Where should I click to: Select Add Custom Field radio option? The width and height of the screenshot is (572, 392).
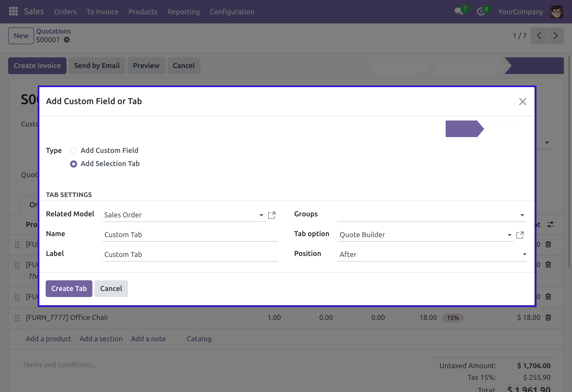[x=74, y=151]
